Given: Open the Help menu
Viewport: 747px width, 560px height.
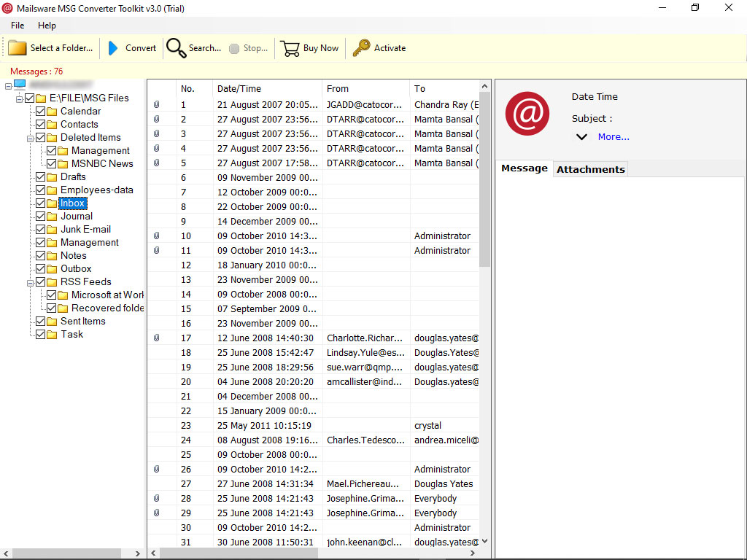Looking at the screenshot, I should coord(47,26).
